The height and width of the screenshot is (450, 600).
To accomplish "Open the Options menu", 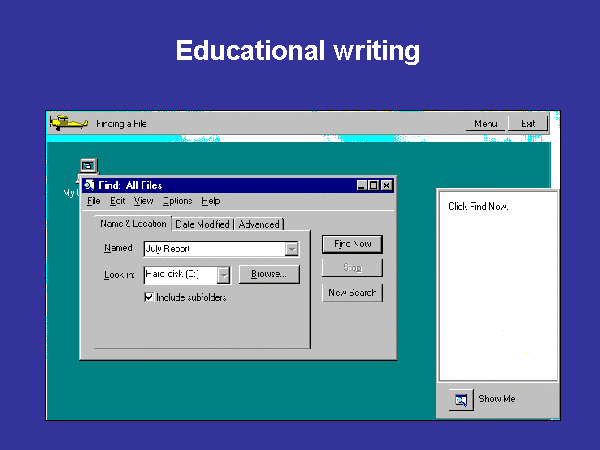I will pos(177,201).
